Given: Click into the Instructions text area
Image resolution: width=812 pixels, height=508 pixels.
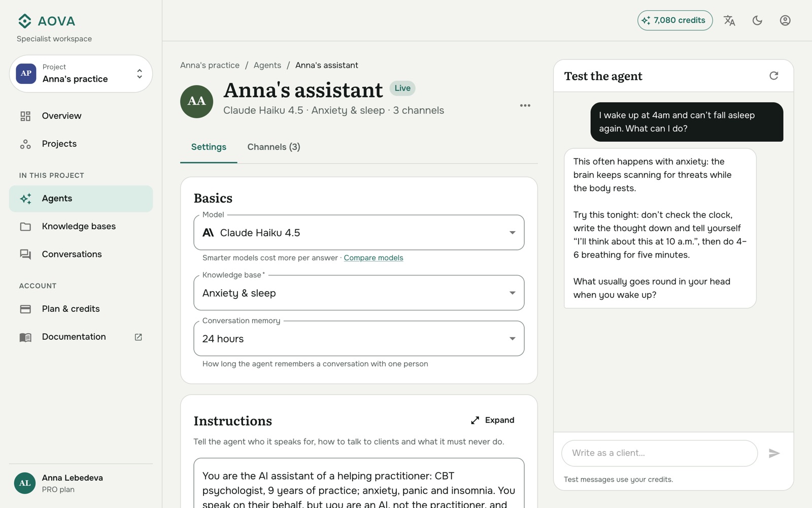Looking at the screenshot, I should pyautogui.click(x=359, y=483).
